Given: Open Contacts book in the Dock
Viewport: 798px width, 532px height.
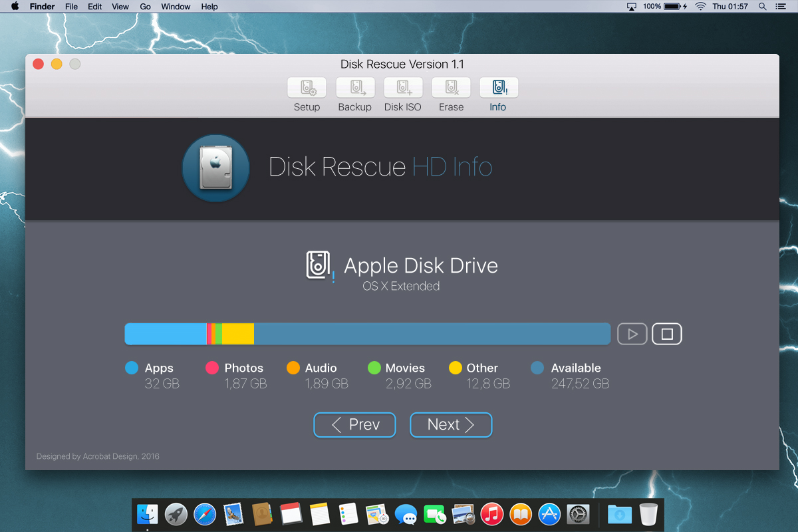Looking at the screenshot, I should pyautogui.click(x=263, y=514).
